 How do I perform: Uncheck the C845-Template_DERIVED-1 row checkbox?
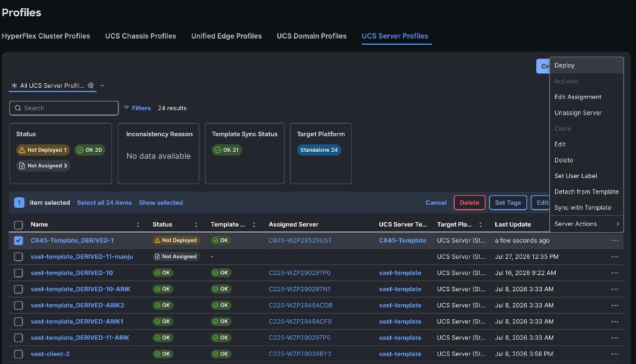(x=18, y=240)
